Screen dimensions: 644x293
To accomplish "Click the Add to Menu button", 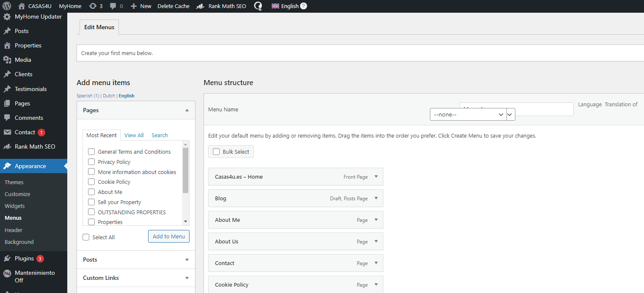I will (169, 236).
